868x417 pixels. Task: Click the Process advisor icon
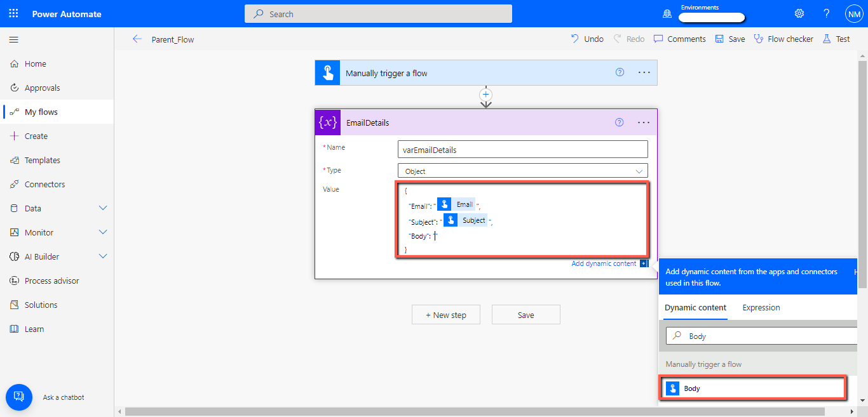(x=15, y=281)
